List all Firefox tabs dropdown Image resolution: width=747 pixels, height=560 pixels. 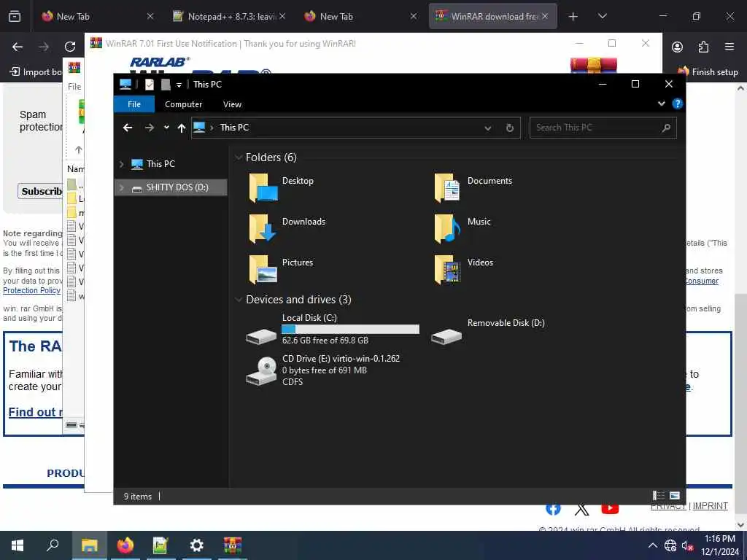(602, 16)
